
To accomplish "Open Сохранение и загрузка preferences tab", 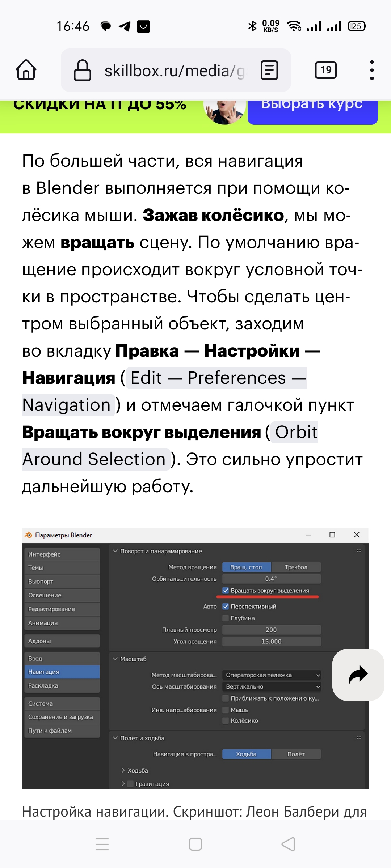I will point(62,717).
